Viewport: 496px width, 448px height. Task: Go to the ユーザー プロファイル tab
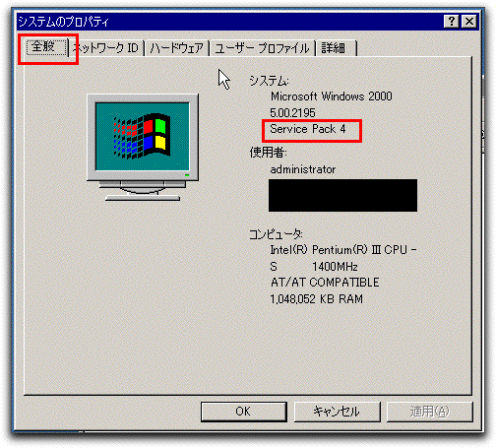click(x=262, y=48)
